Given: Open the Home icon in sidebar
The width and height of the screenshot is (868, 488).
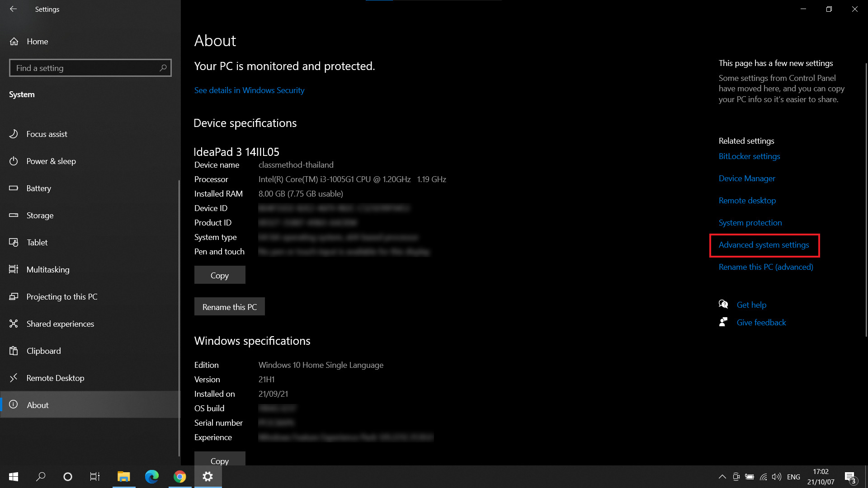Looking at the screenshot, I should click(14, 42).
